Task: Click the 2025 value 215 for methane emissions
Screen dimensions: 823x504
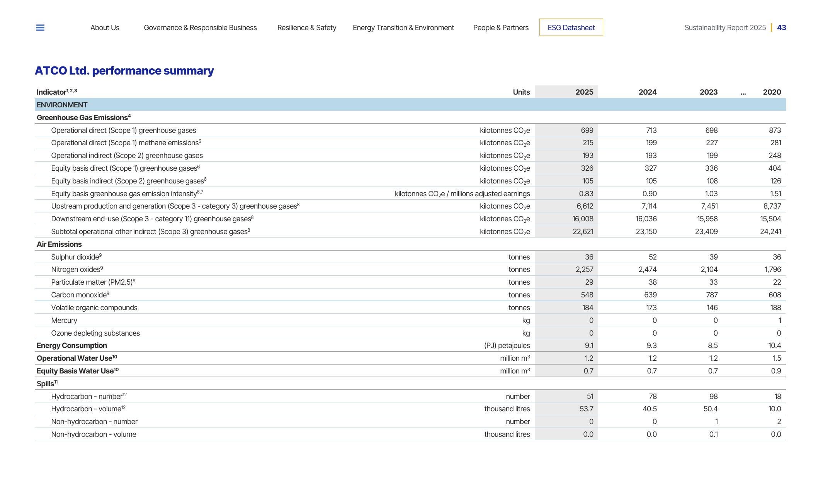Action: [x=588, y=143]
